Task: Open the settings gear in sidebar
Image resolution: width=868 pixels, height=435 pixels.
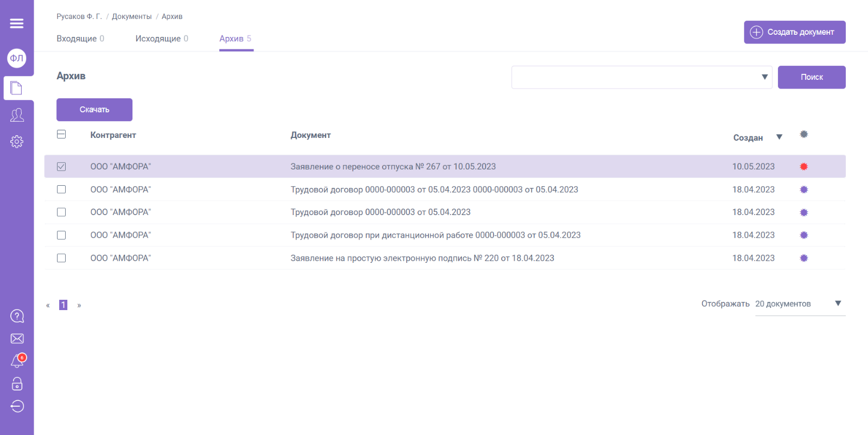Action: 17,142
